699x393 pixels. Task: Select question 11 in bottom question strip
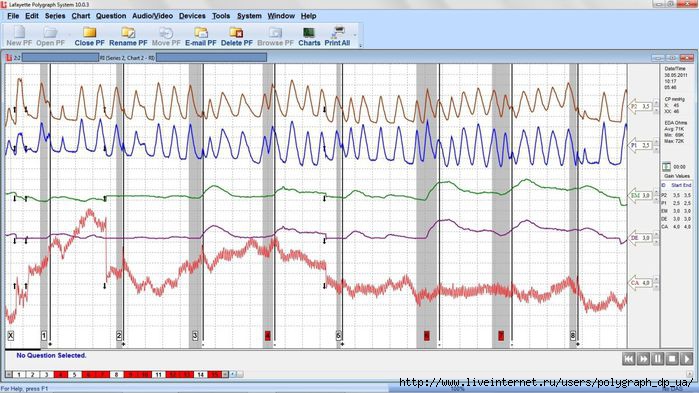coord(158,375)
